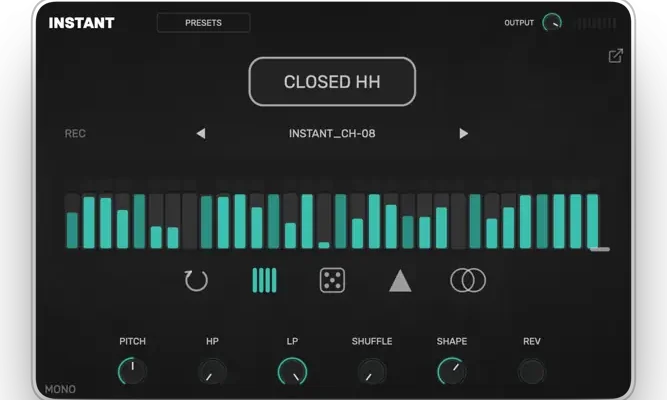The image size is (667, 400).
Task: Go to next sample with right arrow
Action: point(464,134)
